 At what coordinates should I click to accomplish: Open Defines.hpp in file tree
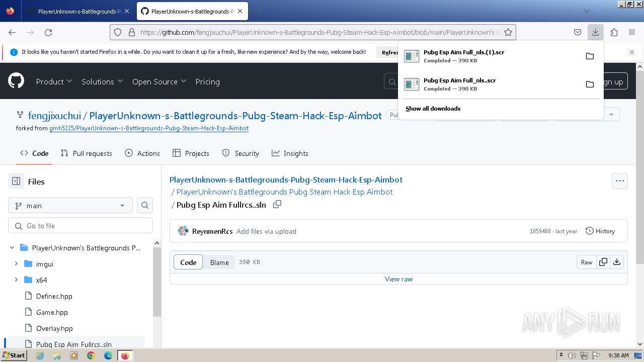54,296
